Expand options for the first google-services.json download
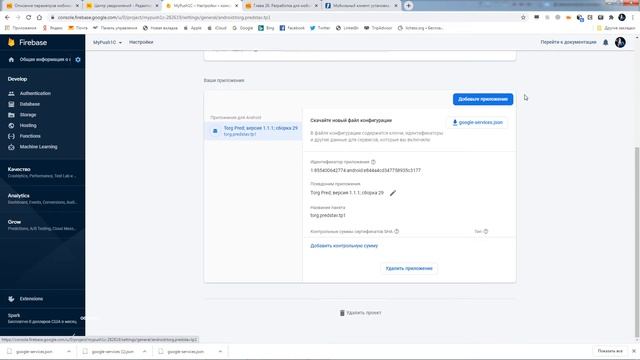 pos(69,351)
